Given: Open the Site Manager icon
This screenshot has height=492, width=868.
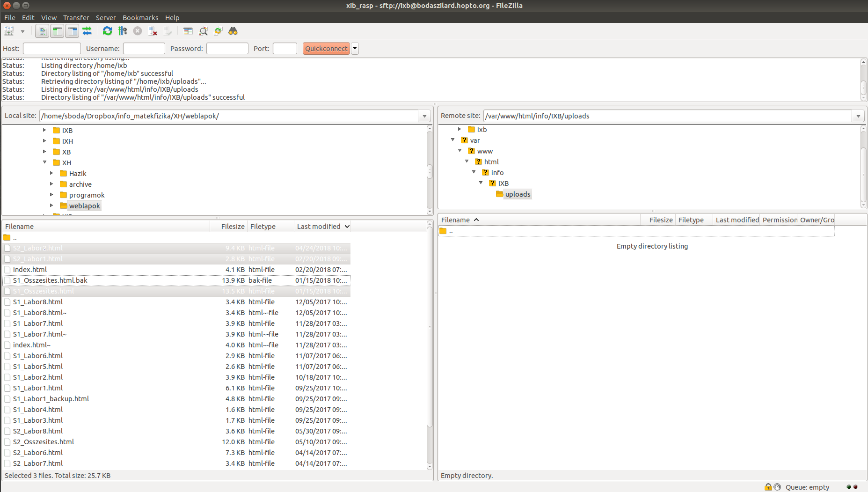Looking at the screenshot, I should pos(9,31).
